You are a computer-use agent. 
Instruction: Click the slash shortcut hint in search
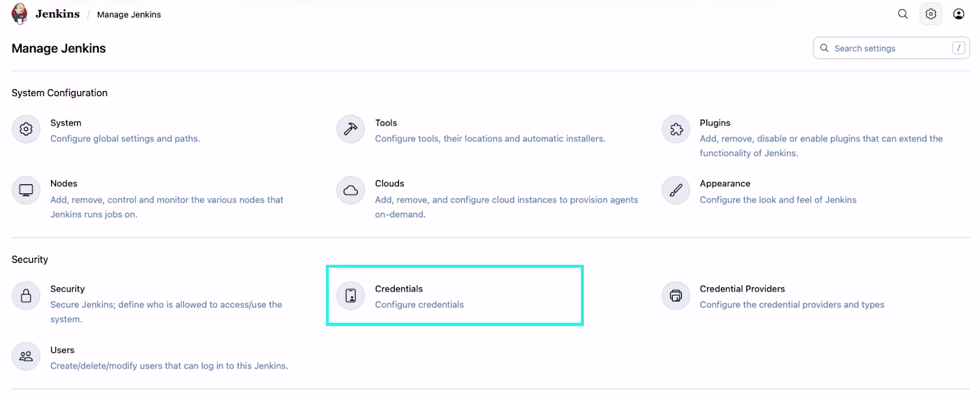tap(958, 48)
